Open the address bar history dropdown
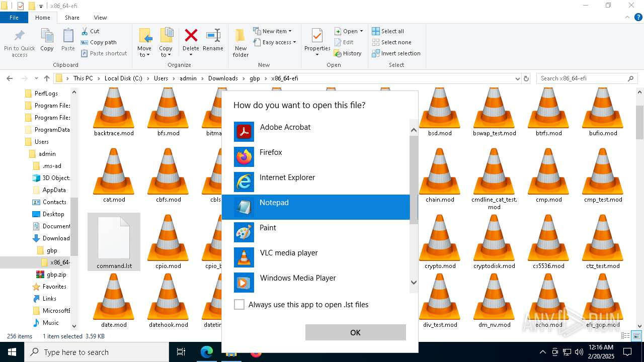The width and height of the screenshot is (644, 362). [517, 78]
